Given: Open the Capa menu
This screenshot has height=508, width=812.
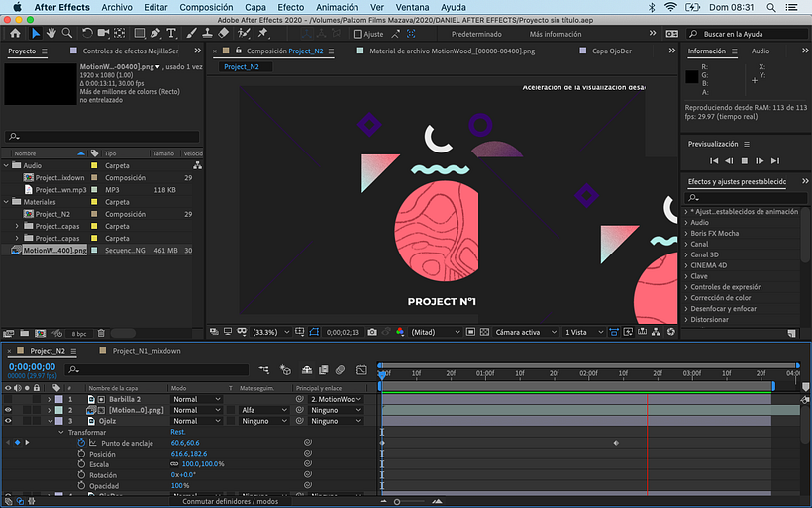Looking at the screenshot, I should [255, 7].
